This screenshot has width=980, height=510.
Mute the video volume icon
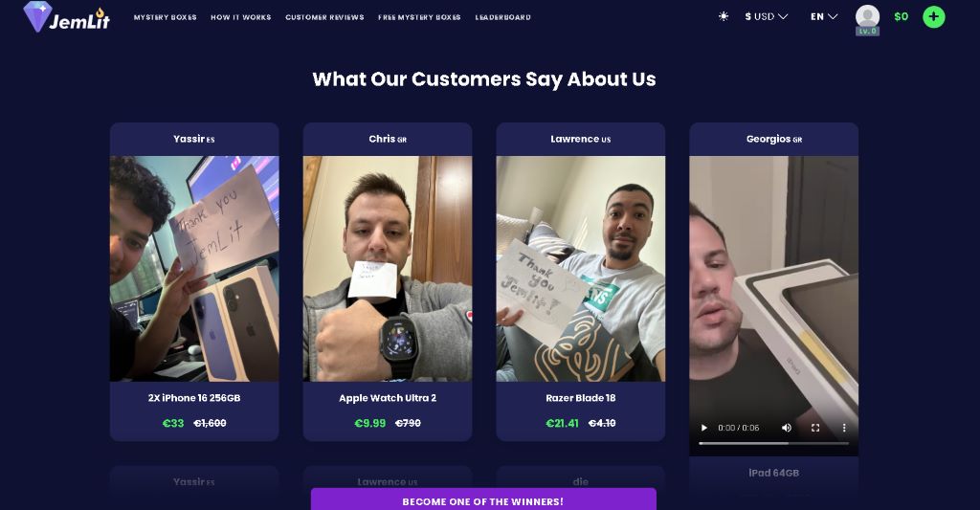point(787,428)
